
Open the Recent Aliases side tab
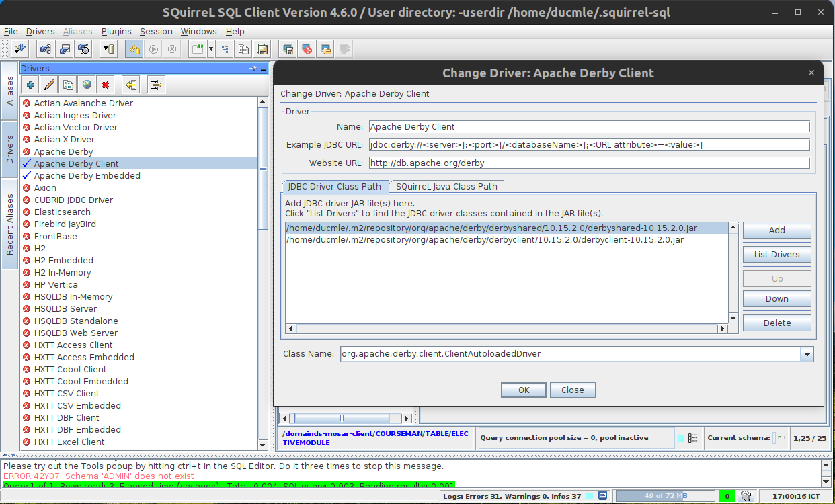[10, 224]
